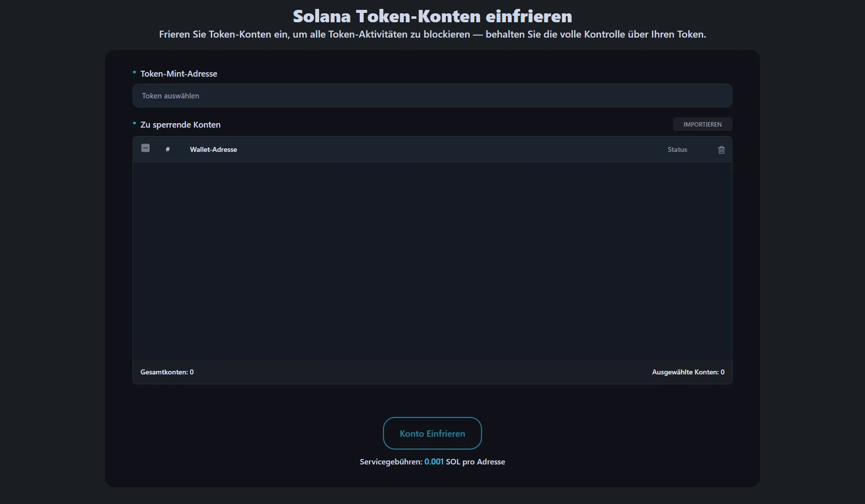Click the 0.001 fee amount
The width and height of the screenshot is (865, 504).
point(434,461)
